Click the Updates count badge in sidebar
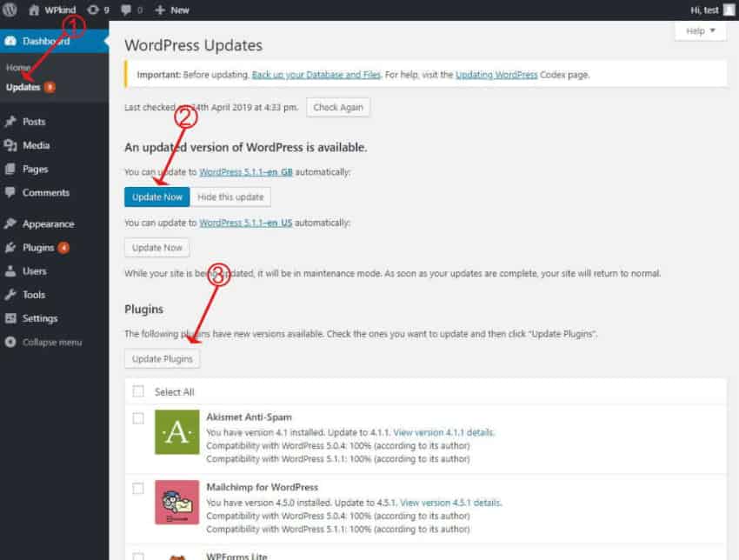The height and width of the screenshot is (560, 739). pyautogui.click(x=50, y=87)
